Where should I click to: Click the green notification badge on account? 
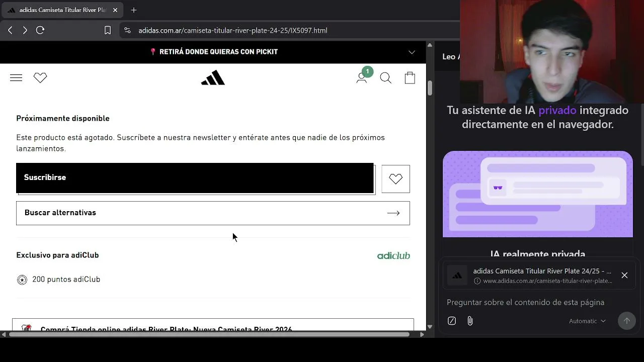(367, 72)
